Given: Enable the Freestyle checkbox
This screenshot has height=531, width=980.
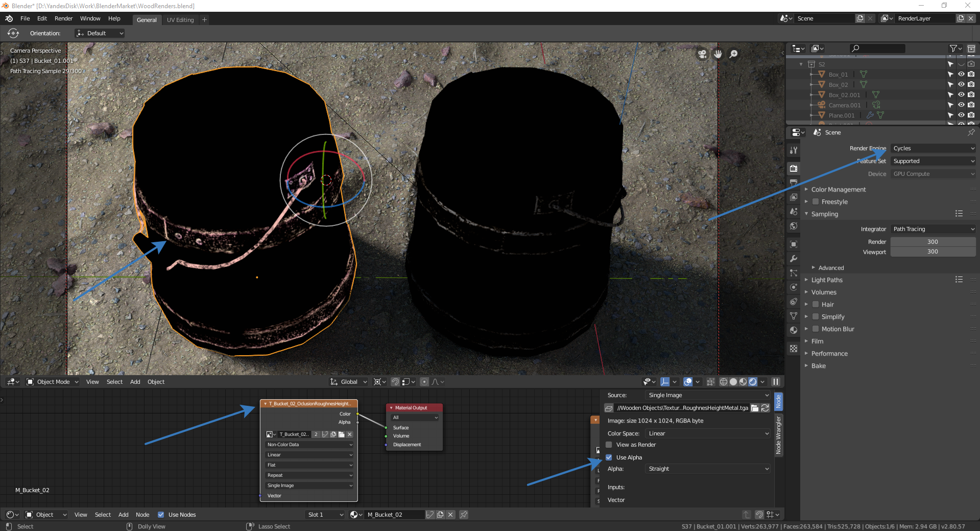Looking at the screenshot, I should (x=816, y=202).
